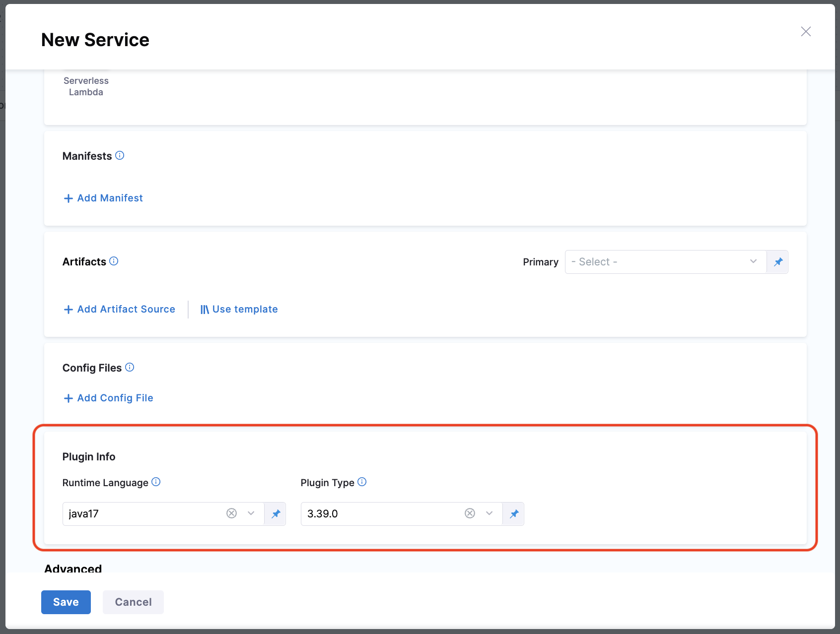Click the Config Files info icon

[130, 368]
